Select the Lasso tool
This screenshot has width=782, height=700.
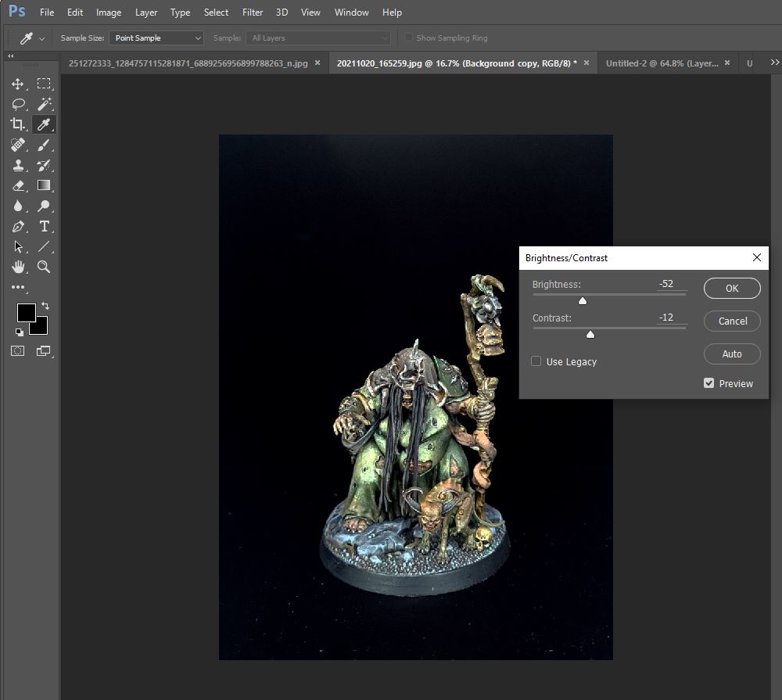[x=18, y=104]
